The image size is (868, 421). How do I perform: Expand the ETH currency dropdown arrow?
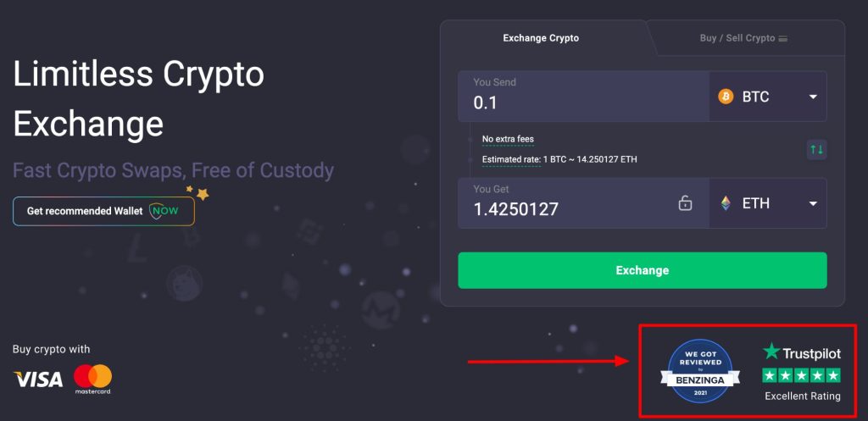click(813, 203)
